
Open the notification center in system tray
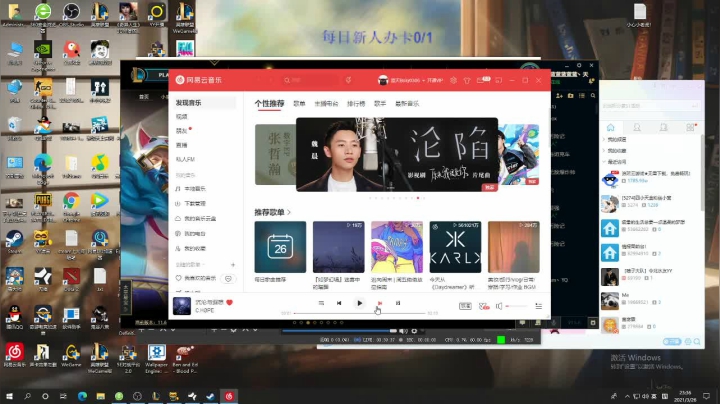pyautogui.click(x=707, y=396)
